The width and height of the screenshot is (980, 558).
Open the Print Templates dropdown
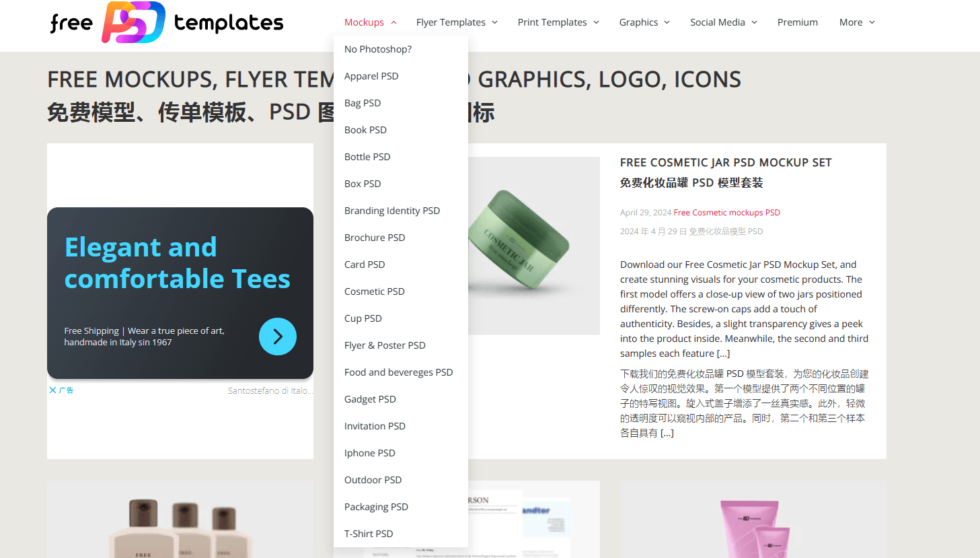558,22
